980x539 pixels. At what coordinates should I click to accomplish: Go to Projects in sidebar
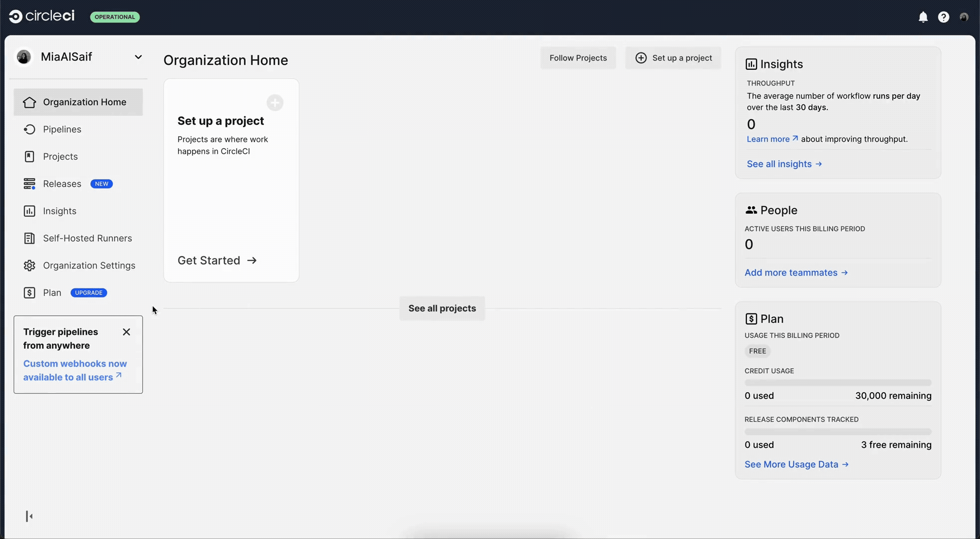60,157
